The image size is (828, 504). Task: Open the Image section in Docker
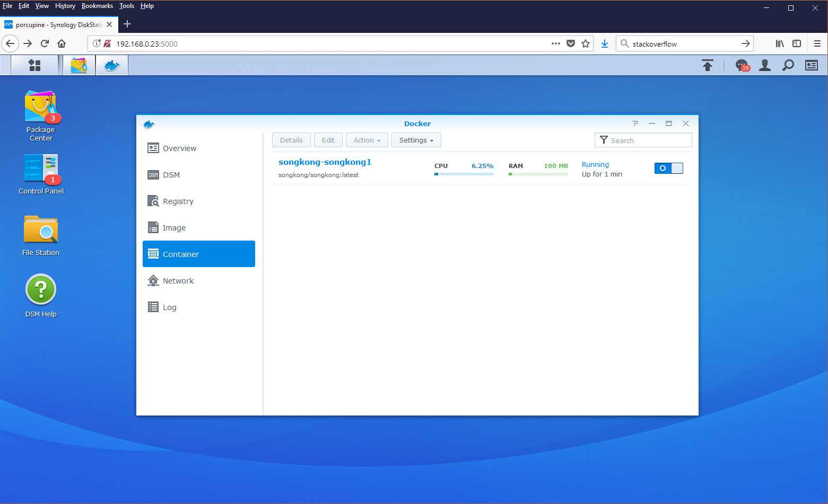(199, 227)
